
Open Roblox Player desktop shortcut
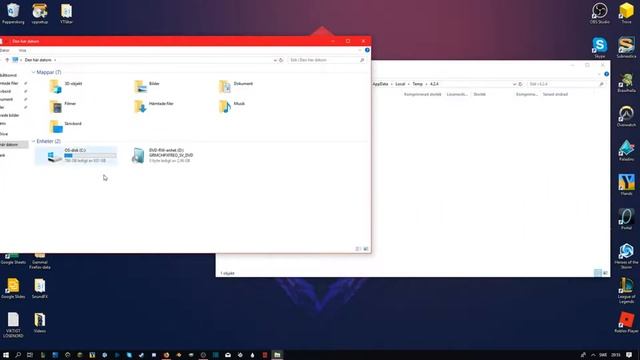point(626,322)
